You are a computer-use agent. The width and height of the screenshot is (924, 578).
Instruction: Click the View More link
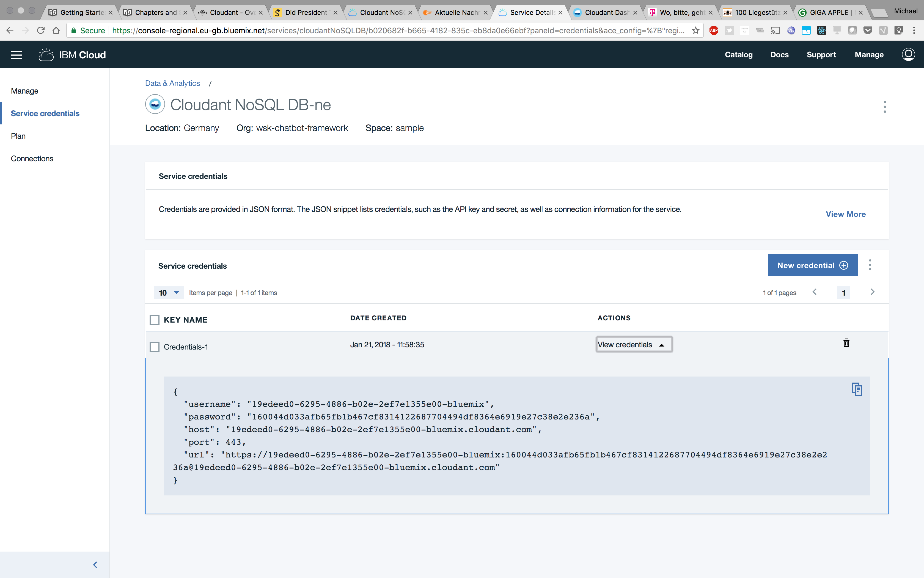click(846, 214)
